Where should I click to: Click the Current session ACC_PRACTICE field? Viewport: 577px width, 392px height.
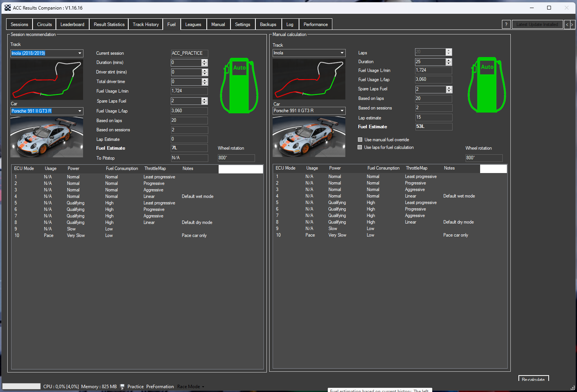[x=189, y=53]
